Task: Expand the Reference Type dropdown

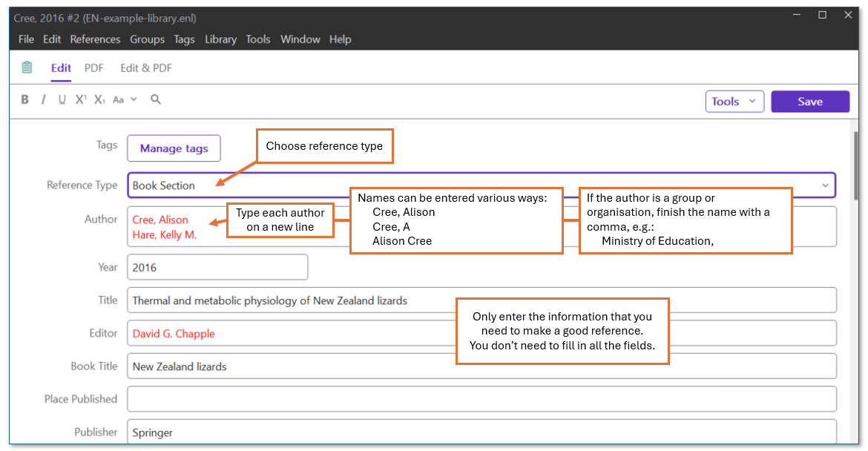Action: click(x=826, y=185)
